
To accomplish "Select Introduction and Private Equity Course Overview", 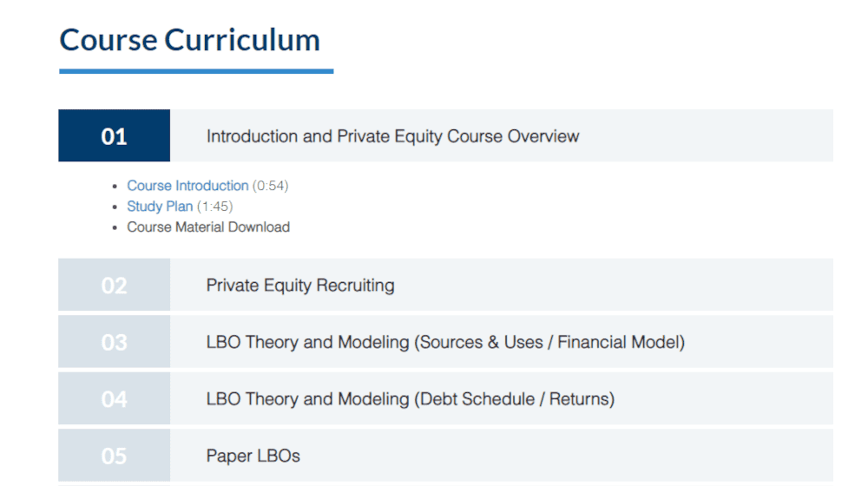I will 392,136.
